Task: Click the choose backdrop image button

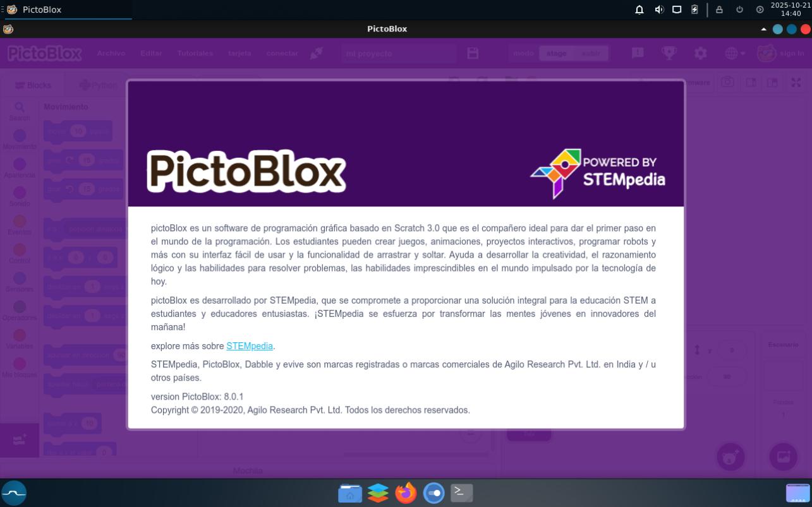Action: 783,456
